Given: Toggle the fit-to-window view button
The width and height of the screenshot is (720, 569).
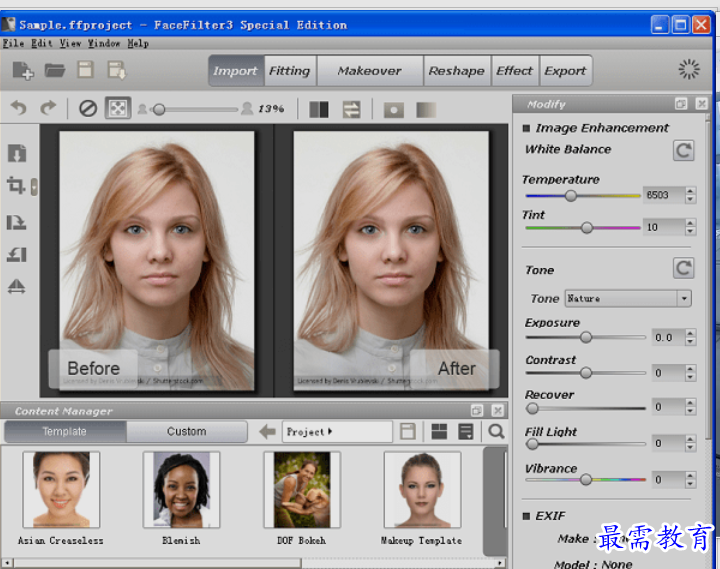Looking at the screenshot, I should pos(118,108).
